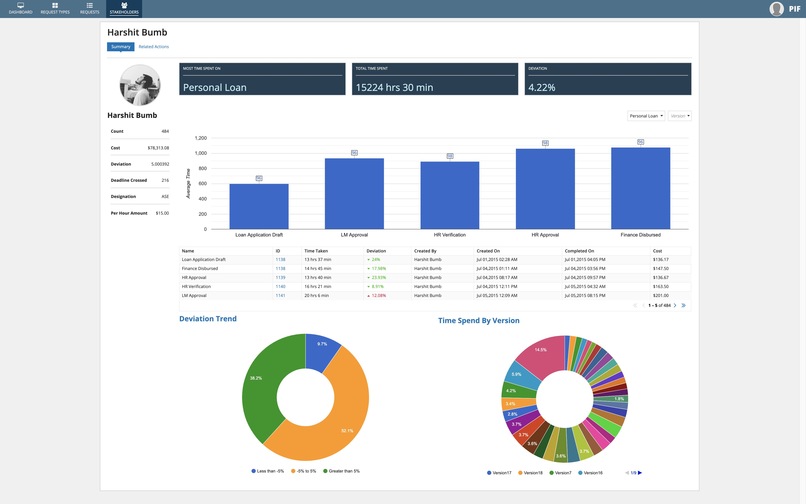Sort table by Name column header
806x504 pixels.
coord(188,251)
